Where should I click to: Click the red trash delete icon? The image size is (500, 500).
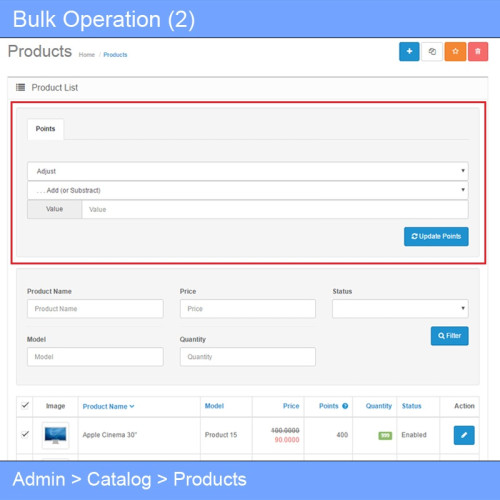(478, 52)
